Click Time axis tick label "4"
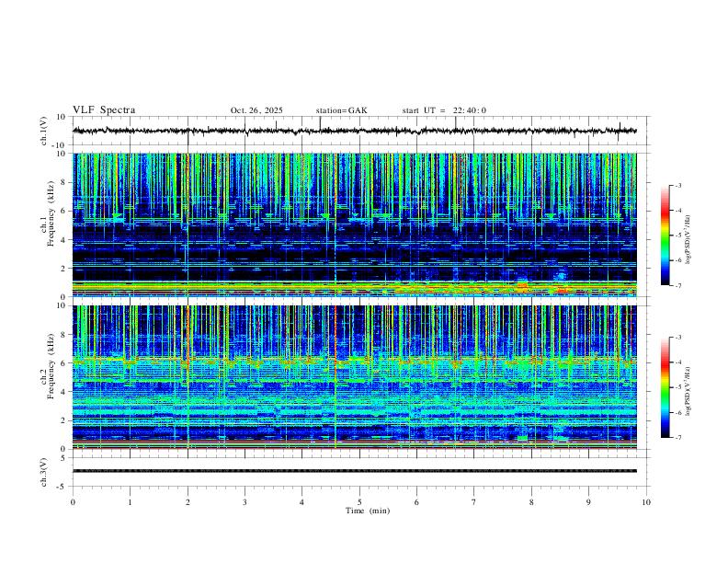The height and width of the screenshot is (563, 728). coord(302,502)
